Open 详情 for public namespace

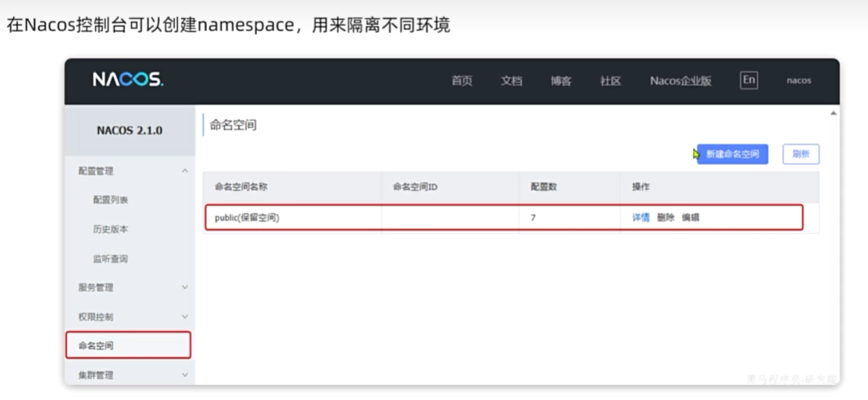pyautogui.click(x=641, y=217)
